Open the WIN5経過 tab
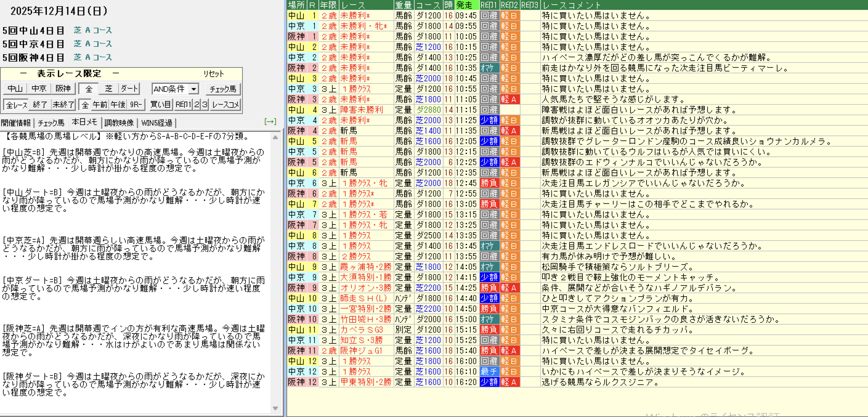This screenshot has height=417, width=868. tap(157, 123)
